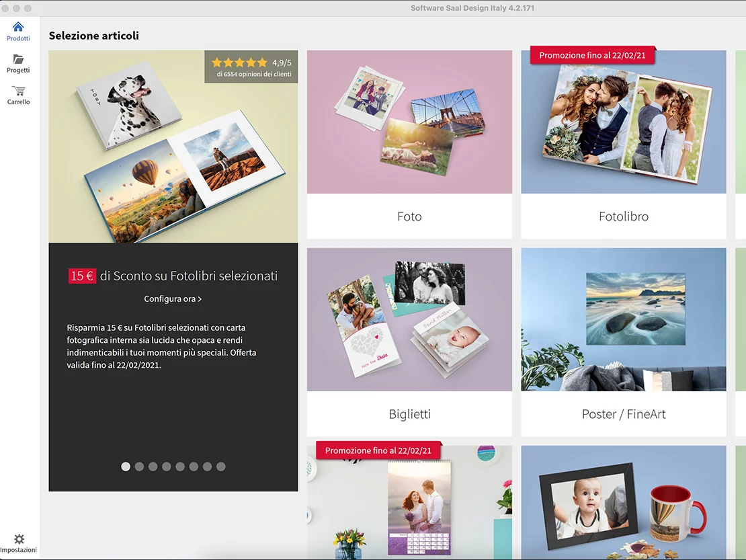The image size is (746, 560).
Task: Click the Biglietti label
Action: point(410,414)
